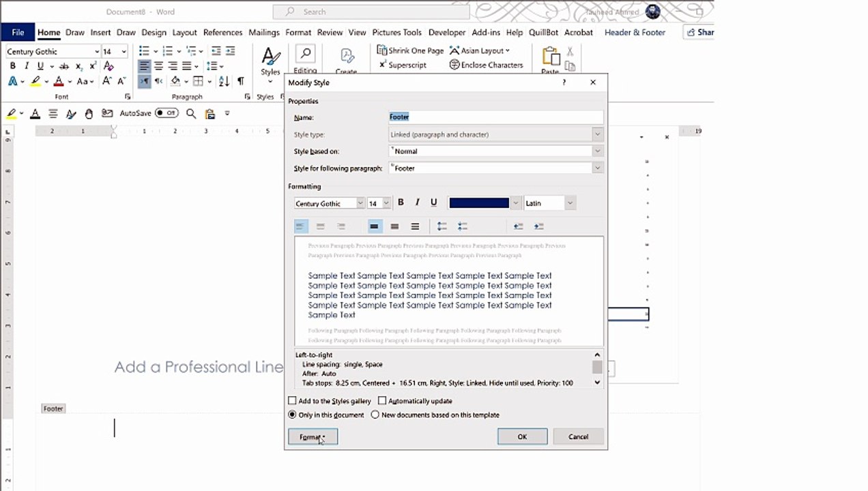Toggle align left in Modify Style dialog
The image size is (868, 491).
(301, 226)
